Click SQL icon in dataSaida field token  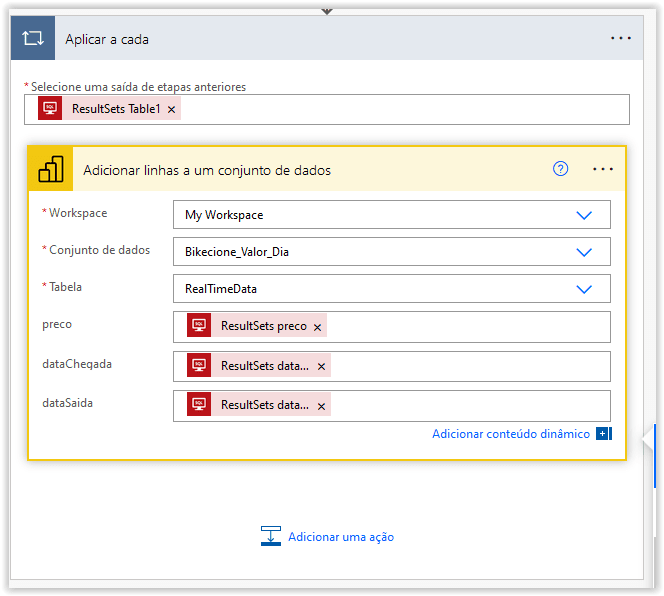(x=199, y=404)
